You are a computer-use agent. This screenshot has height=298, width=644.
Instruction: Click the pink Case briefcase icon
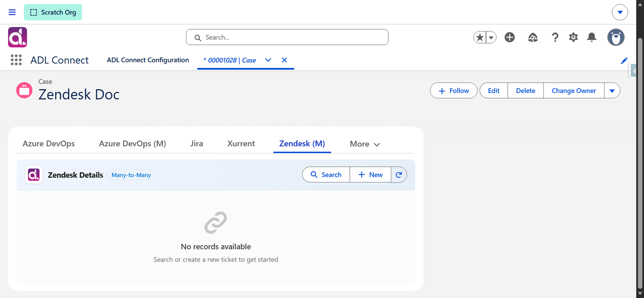pos(24,90)
